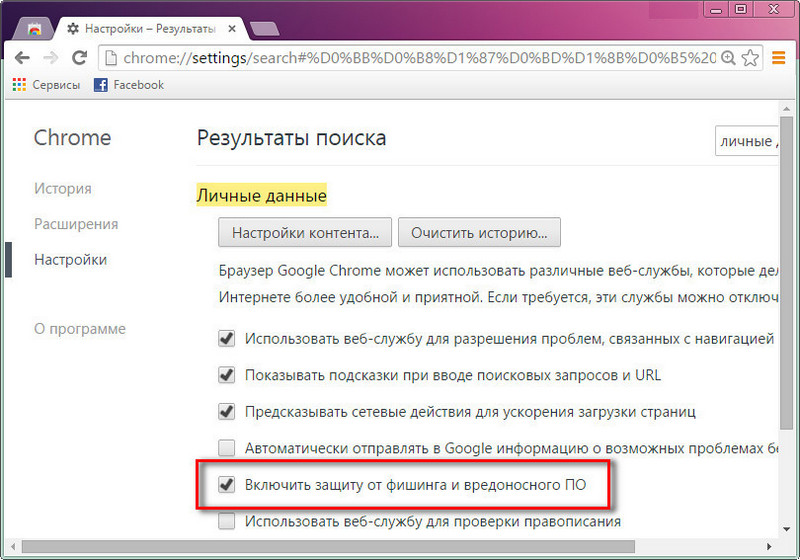
Task: Open Расширения in the sidebar
Action: coord(76,224)
